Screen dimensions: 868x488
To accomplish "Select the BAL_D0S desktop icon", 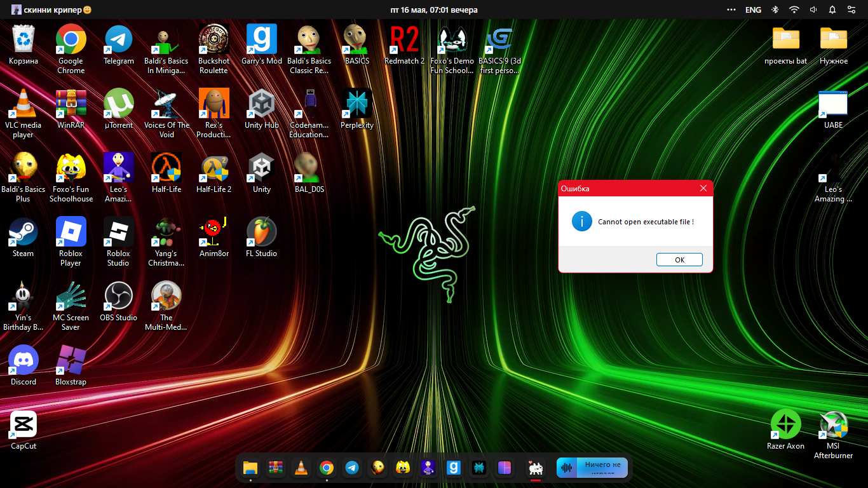I will tap(309, 173).
